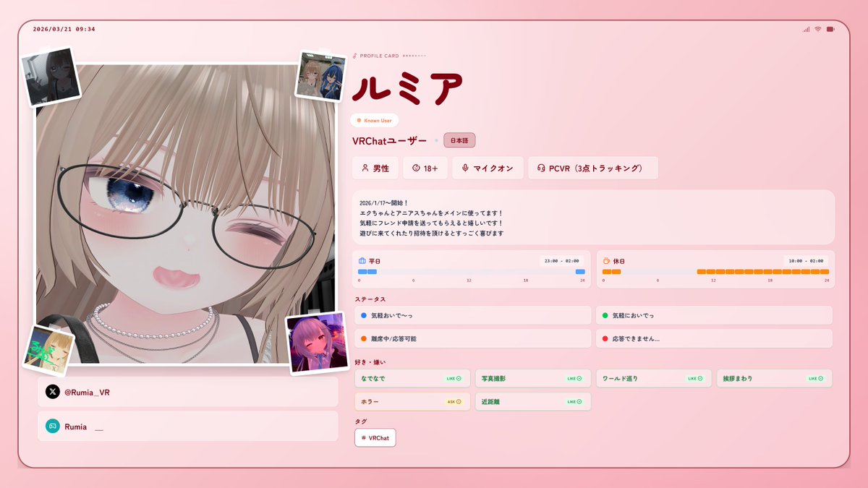This screenshot has width=868, height=488.
Task: Click the headset icon on the PCVR badge
Action: coord(541,167)
